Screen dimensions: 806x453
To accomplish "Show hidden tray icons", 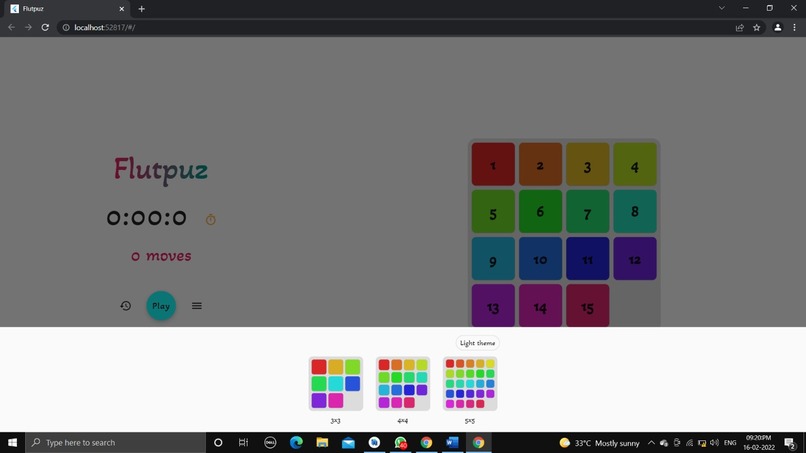I will [x=651, y=443].
